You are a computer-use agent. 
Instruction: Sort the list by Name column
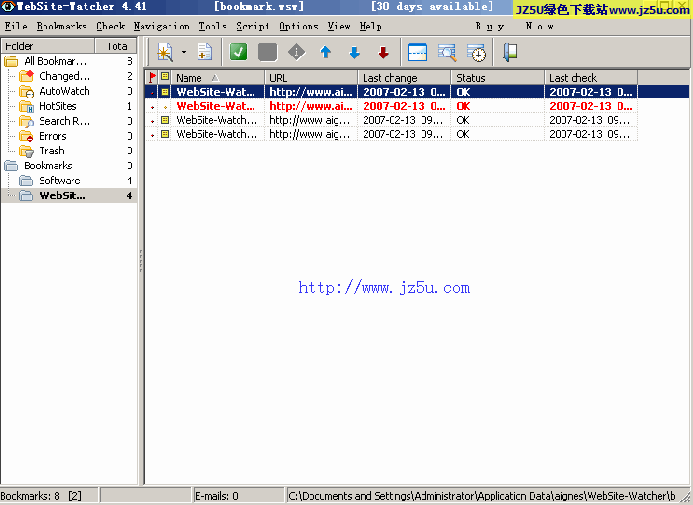(x=218, y=77)
